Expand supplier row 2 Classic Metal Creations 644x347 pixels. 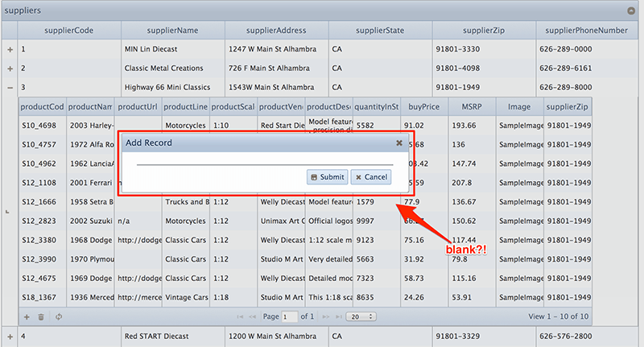pos(10,68)
